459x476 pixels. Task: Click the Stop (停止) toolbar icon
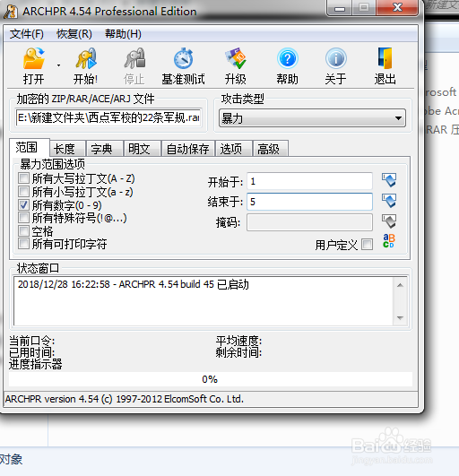[134, 58]
